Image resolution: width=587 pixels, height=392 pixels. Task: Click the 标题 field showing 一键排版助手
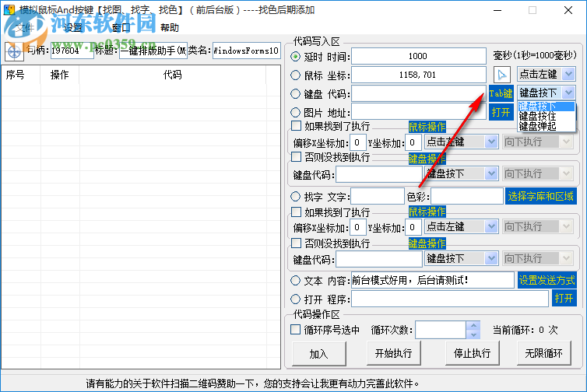tap(153, 51)
